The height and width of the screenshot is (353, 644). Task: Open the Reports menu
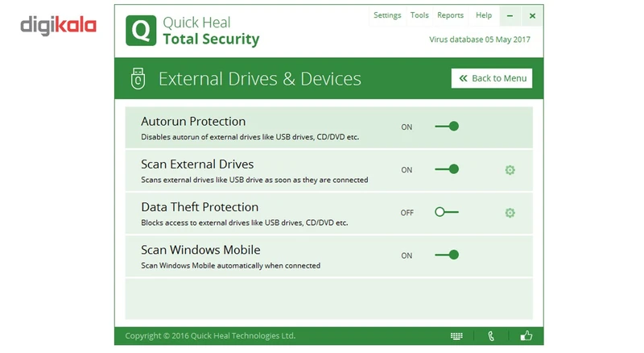coord(450,15)
